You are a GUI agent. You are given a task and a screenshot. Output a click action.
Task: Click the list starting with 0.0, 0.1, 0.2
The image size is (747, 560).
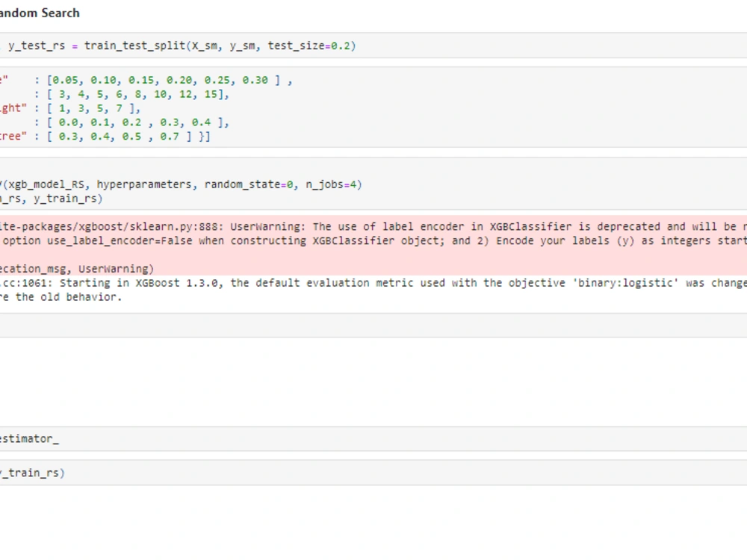[134, 122]
